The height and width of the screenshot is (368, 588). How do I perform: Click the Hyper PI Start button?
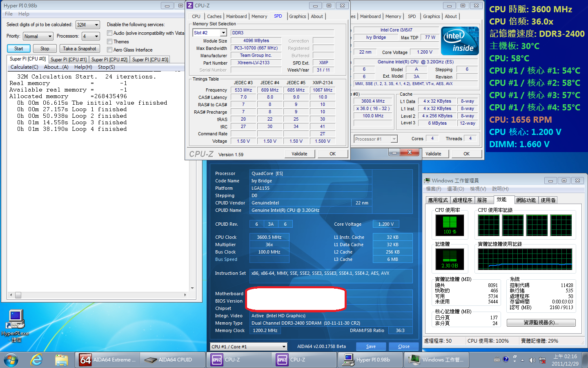pyautogui.click(x=18, y=49)
